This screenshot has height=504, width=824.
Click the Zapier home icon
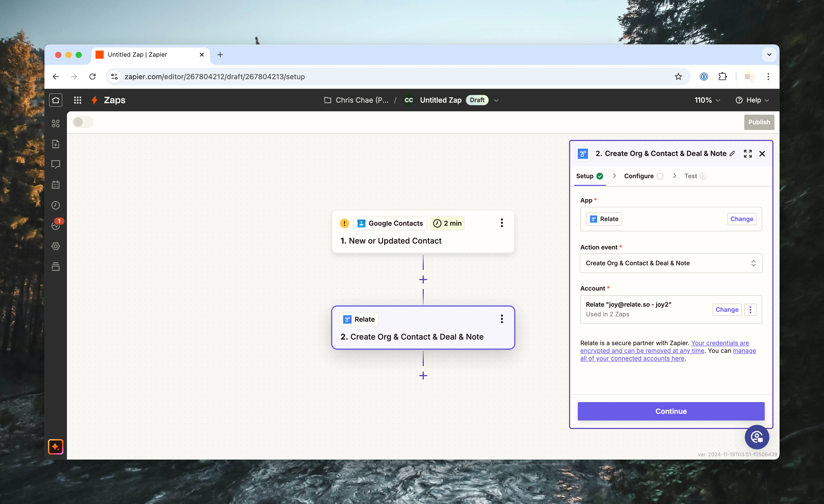[55, 100]
